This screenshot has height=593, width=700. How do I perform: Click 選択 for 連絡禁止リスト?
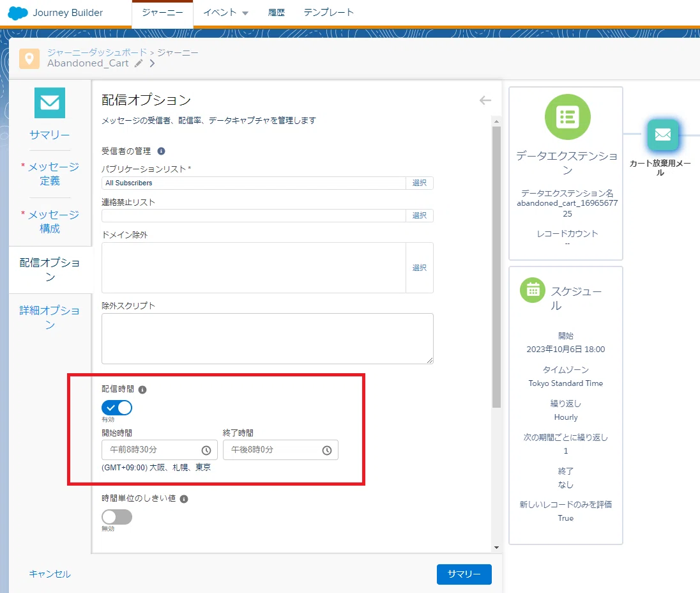[419, 216]
